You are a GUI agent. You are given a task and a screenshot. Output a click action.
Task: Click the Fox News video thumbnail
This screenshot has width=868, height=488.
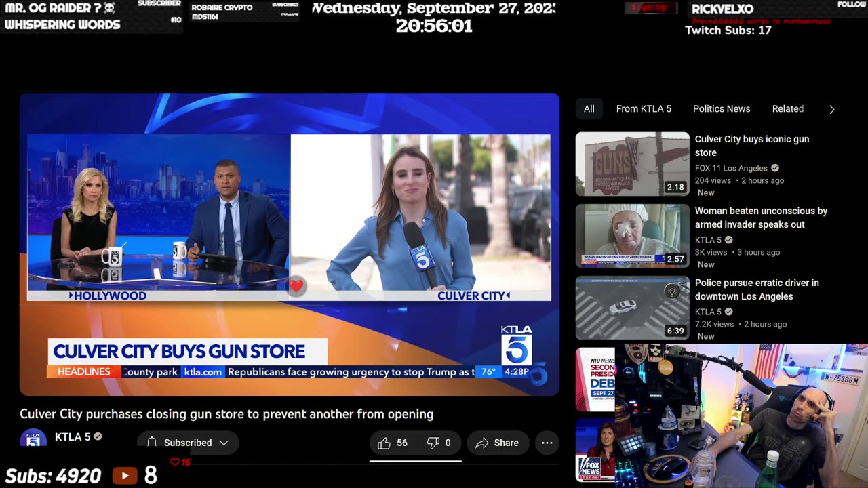coord(595,450)
